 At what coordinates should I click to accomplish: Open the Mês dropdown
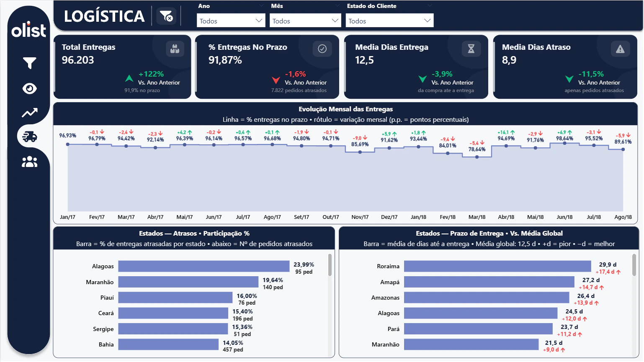tap(305, 21)
